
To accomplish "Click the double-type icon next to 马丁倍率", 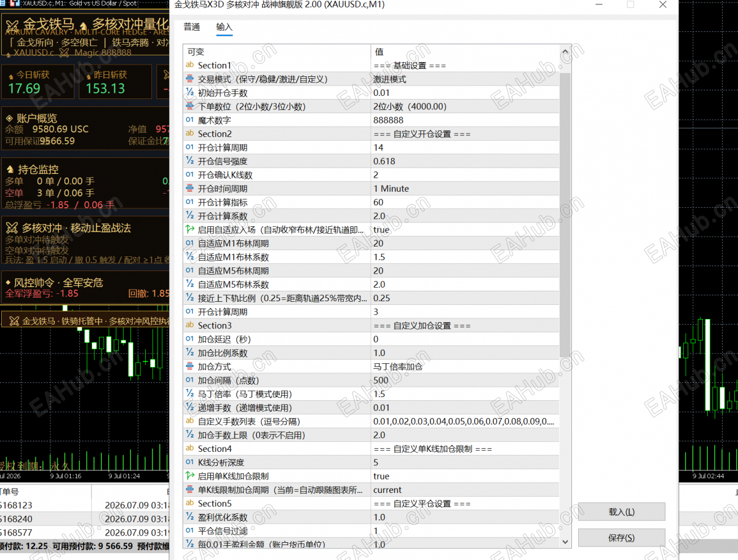I will click(189, 394).
